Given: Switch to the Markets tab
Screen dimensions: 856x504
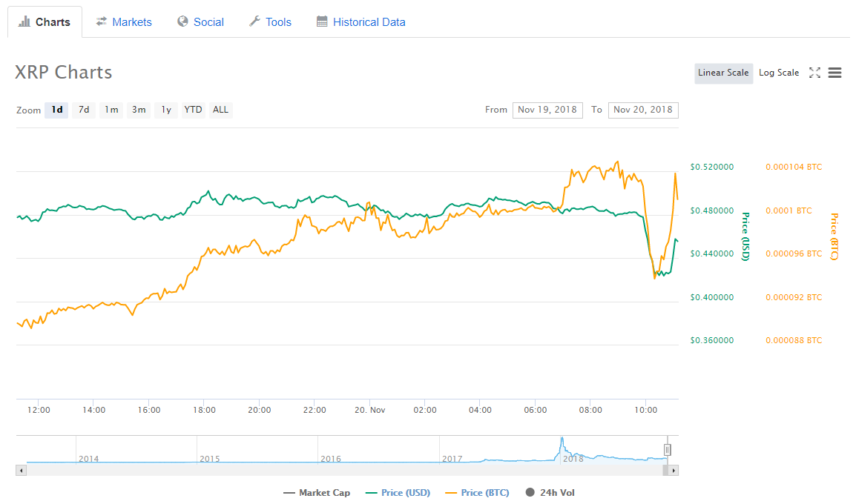Looking at the screenshot, I should point(124,22).
